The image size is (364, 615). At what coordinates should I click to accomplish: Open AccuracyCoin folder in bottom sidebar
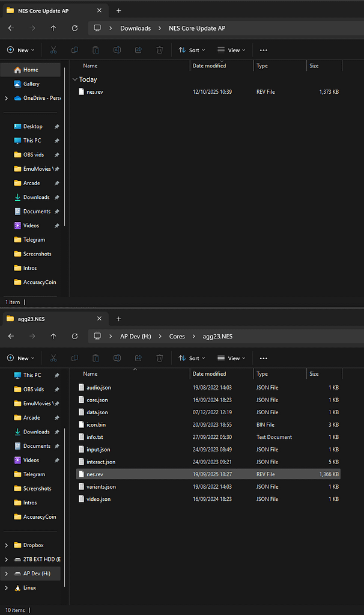(x=39, y=517)
